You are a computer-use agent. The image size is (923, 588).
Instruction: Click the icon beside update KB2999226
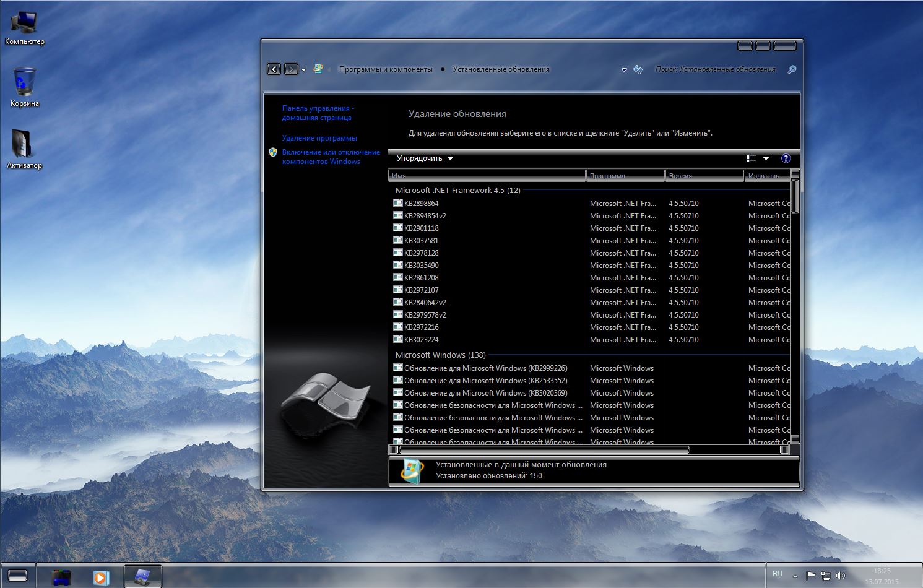(x=398, y=368)
